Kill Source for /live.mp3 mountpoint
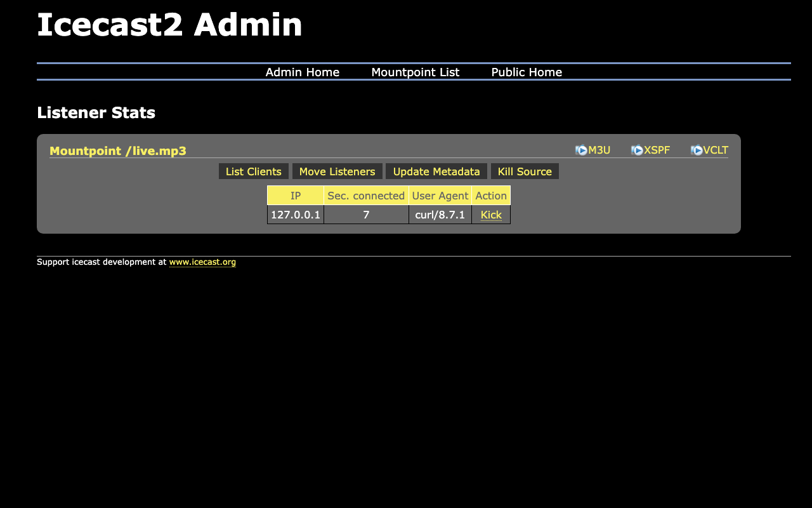812x508 pixels. point(525,171)
